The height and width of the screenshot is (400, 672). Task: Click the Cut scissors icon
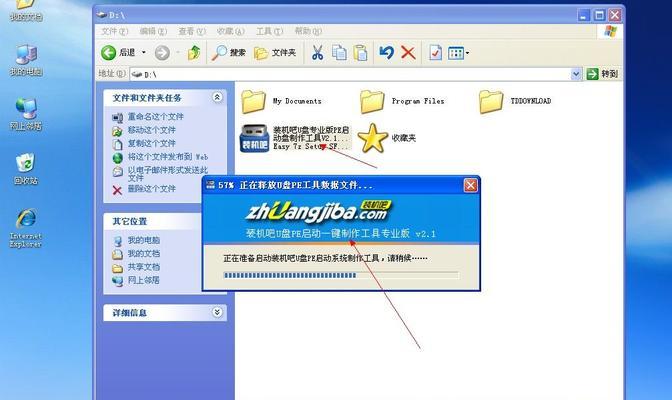[317, 53]
